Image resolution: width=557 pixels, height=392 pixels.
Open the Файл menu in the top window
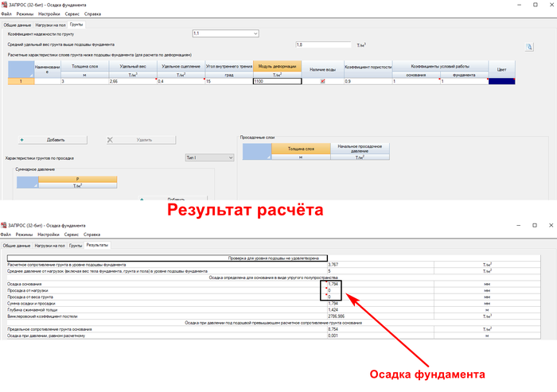point(6,14)
